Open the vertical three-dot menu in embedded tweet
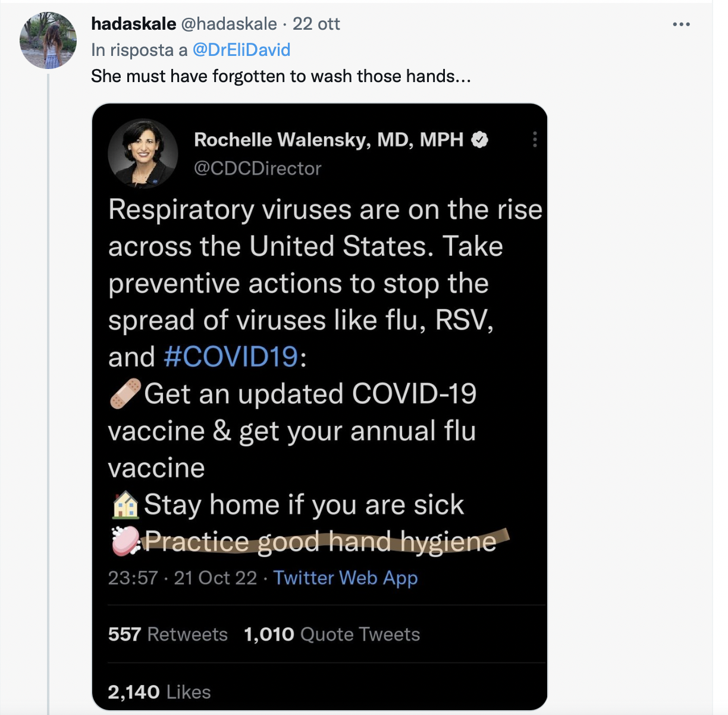Screen dimensions: 728x715 tap(535, 139)
